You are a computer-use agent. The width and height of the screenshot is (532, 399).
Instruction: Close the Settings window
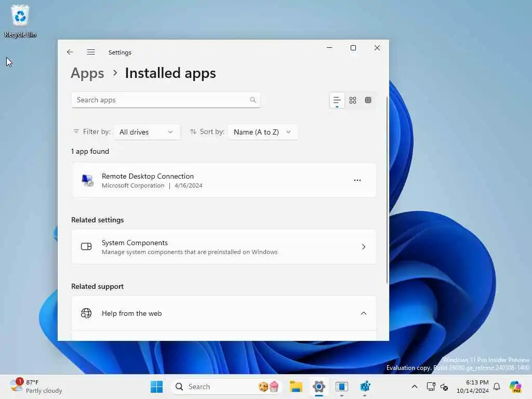[377, 48]
